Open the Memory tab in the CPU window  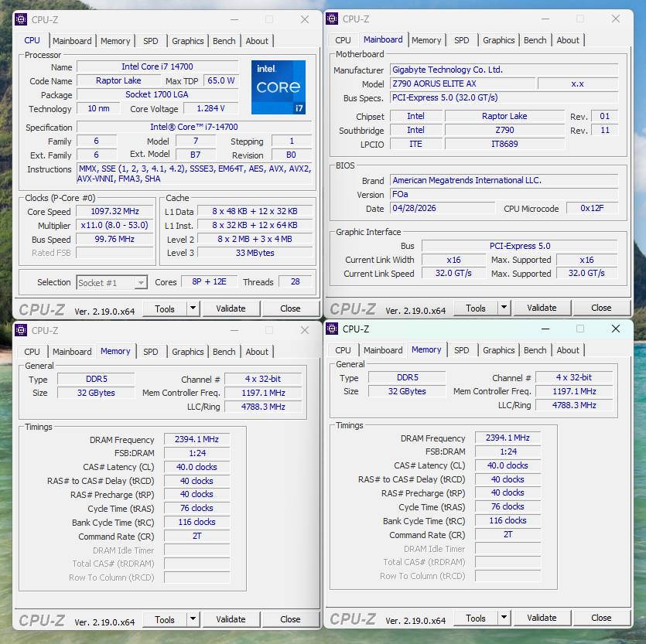point(115,41)
